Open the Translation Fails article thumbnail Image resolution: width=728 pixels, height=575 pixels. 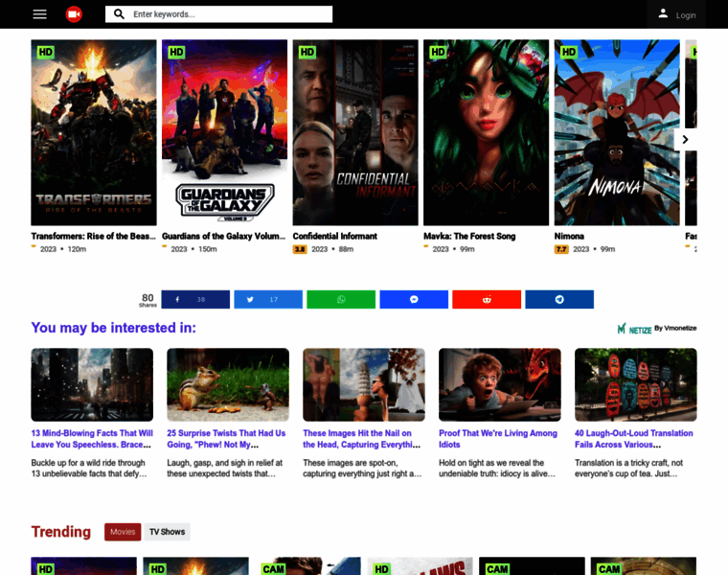coord(636,384)
